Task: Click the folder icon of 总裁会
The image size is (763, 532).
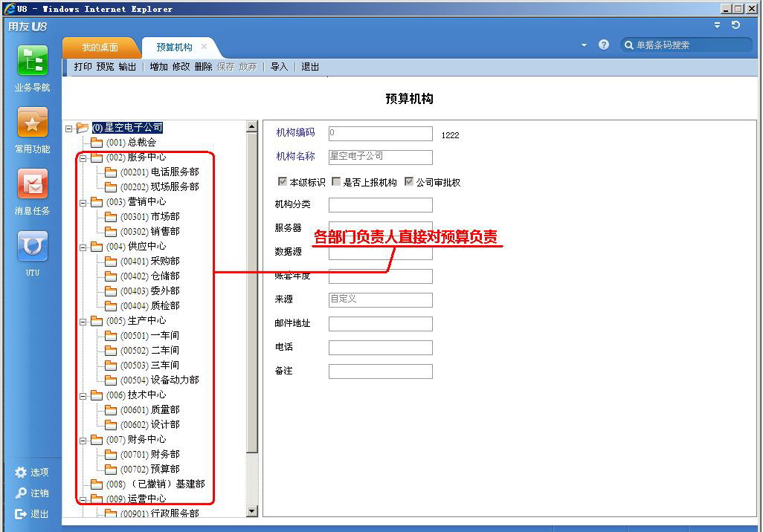Action: [97, 143]
